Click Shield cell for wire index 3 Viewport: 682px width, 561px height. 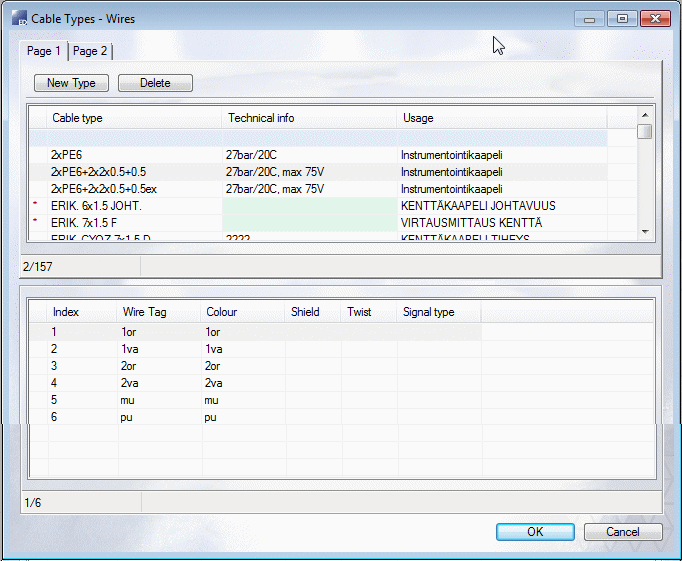tap(313, 366)
